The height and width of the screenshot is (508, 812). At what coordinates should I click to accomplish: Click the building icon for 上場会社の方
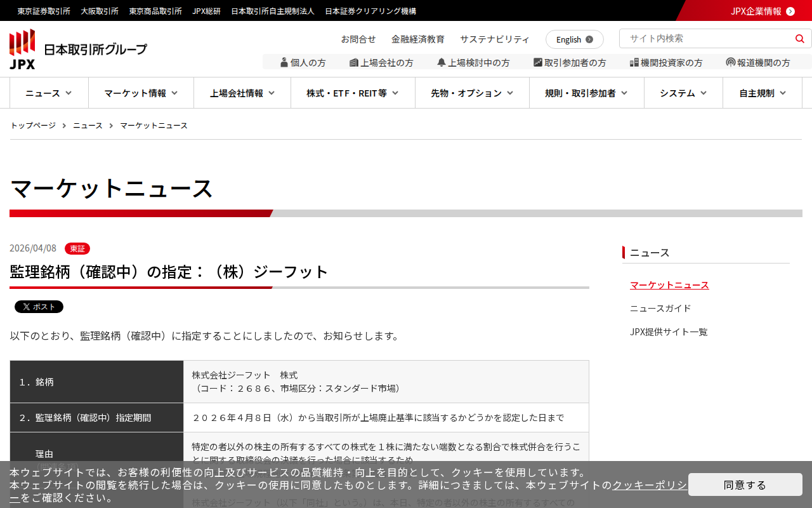pyautogui.click(x=353, y=62)
